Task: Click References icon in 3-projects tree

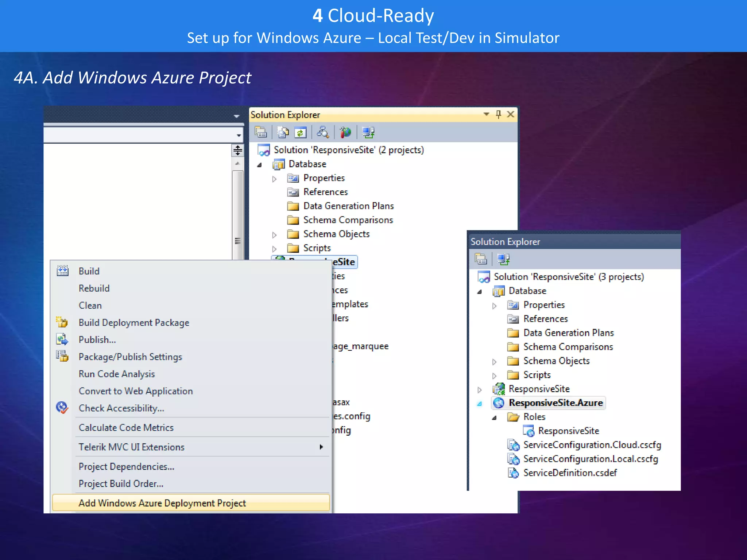Action: click(x=513, y=319)
